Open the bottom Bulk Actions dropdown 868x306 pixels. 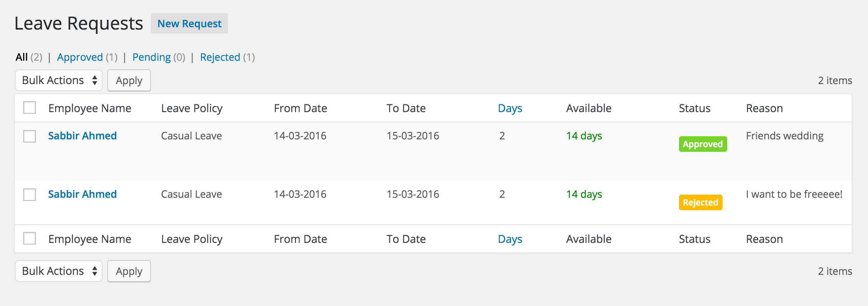(x=59, y=271)
